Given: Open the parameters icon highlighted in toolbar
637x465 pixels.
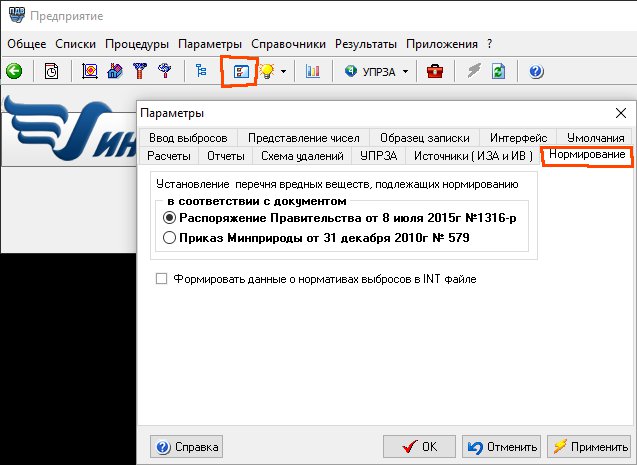Looking at the screenshot, I should 240,71.
